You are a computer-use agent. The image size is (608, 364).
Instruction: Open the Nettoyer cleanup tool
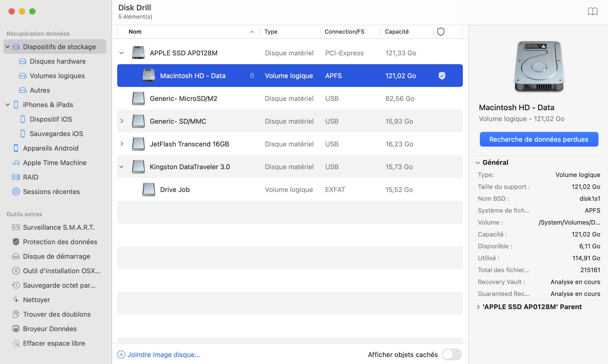coord(31,300)
